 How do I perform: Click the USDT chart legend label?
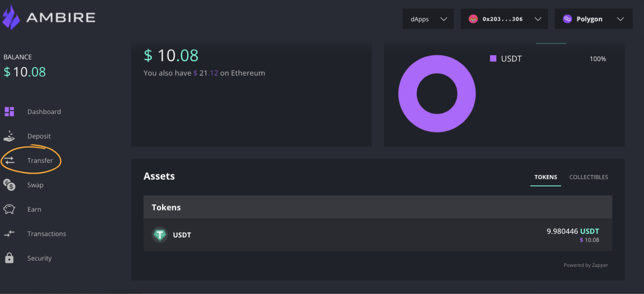click(511, 59)
